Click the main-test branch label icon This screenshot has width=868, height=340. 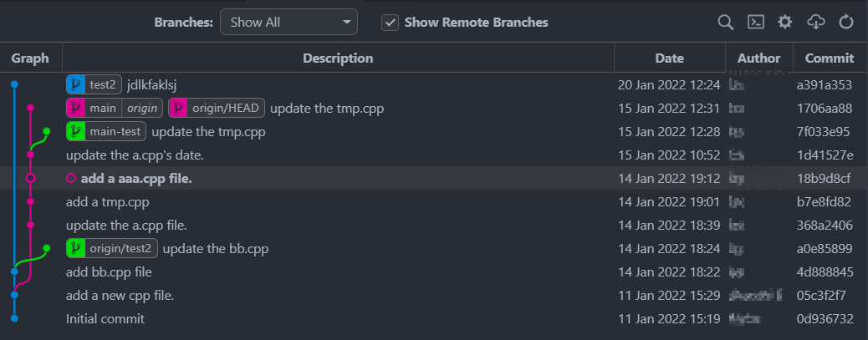click(75, 131)
